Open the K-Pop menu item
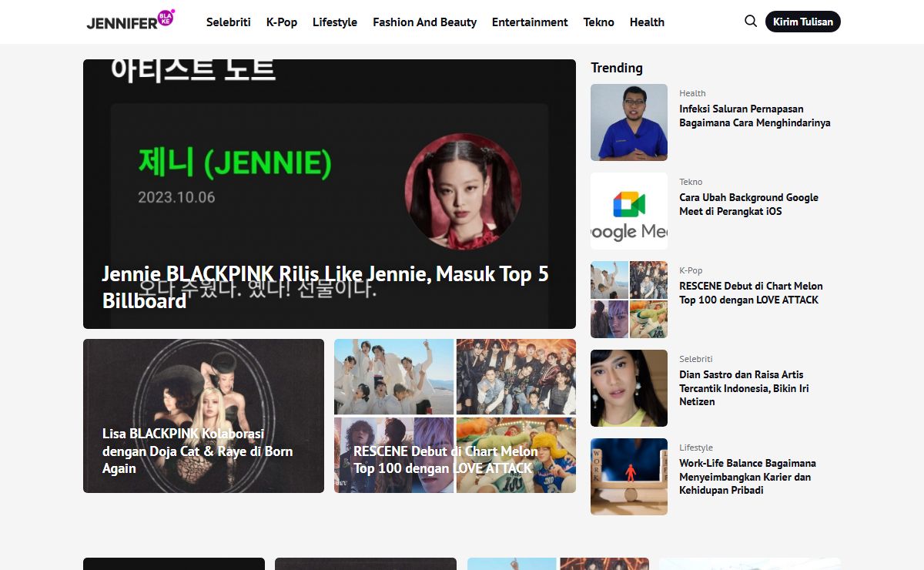 pos(282,22)
